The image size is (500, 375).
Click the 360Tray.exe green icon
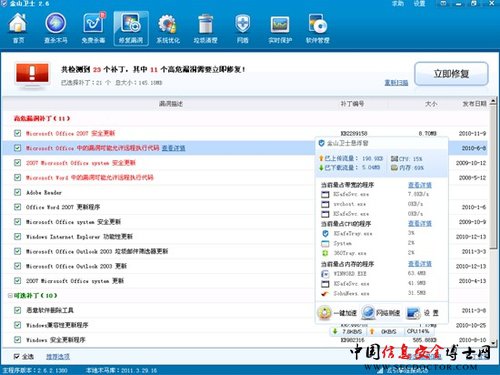click(x=325, y=253)
